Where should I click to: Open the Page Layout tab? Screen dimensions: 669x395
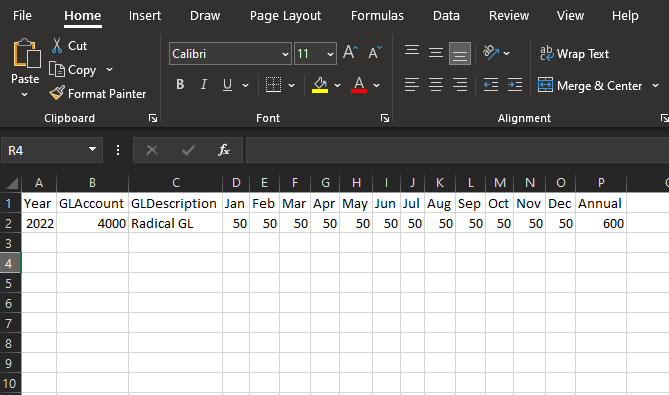coord(285,16)
